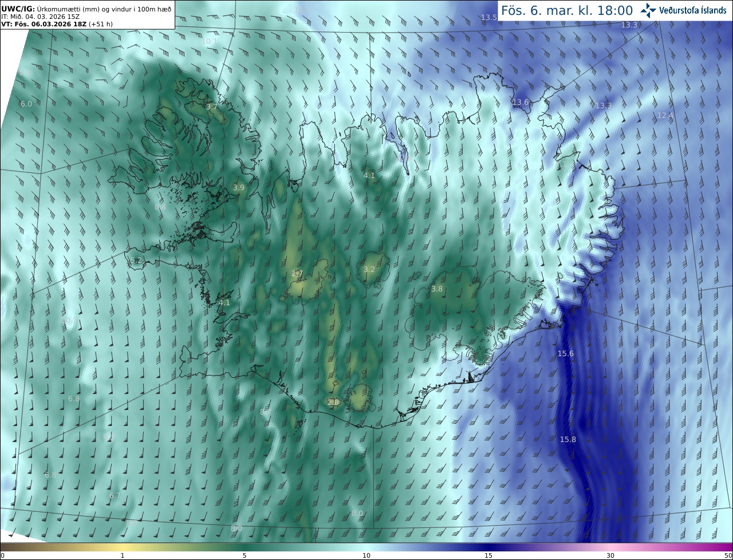Click the 8.4 value label
The image size is (733, 560).
click(x=160, y=206)
